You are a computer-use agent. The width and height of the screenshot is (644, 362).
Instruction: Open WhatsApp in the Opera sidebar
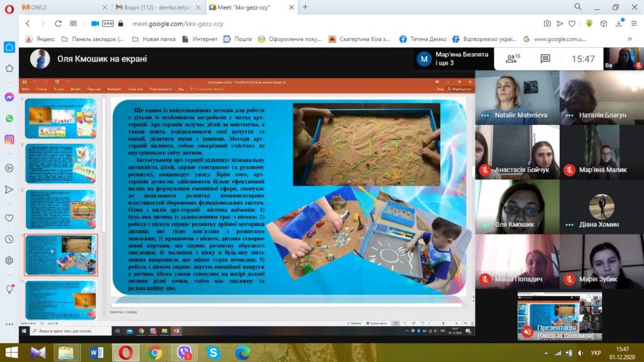9,118
